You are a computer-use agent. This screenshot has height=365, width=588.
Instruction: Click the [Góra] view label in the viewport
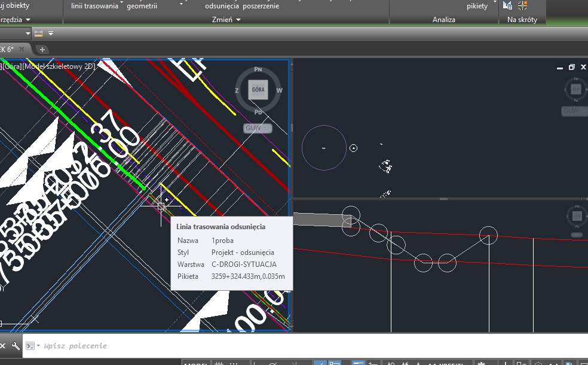12,66
